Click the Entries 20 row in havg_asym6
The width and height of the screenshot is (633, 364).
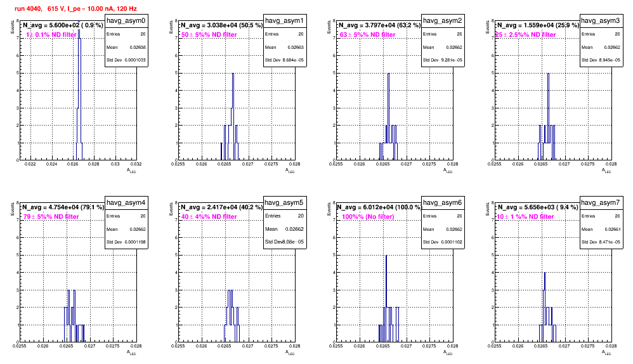click(x=443, y=216)
